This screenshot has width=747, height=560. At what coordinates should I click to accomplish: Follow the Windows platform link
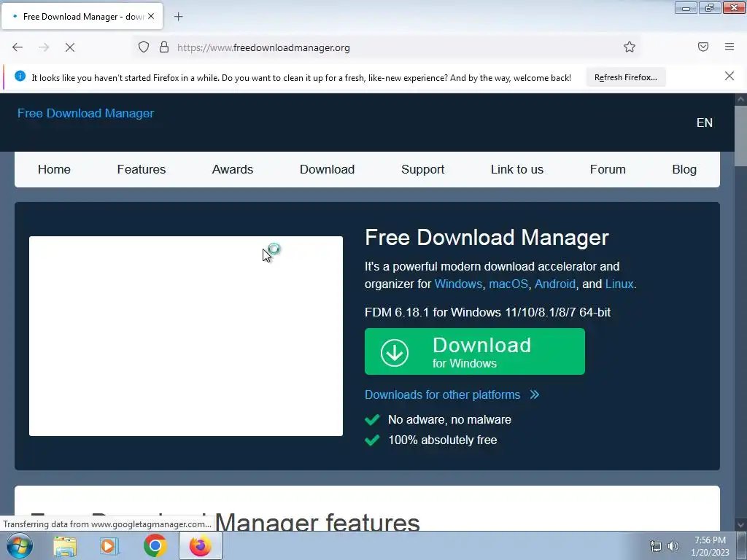point(458,284)
